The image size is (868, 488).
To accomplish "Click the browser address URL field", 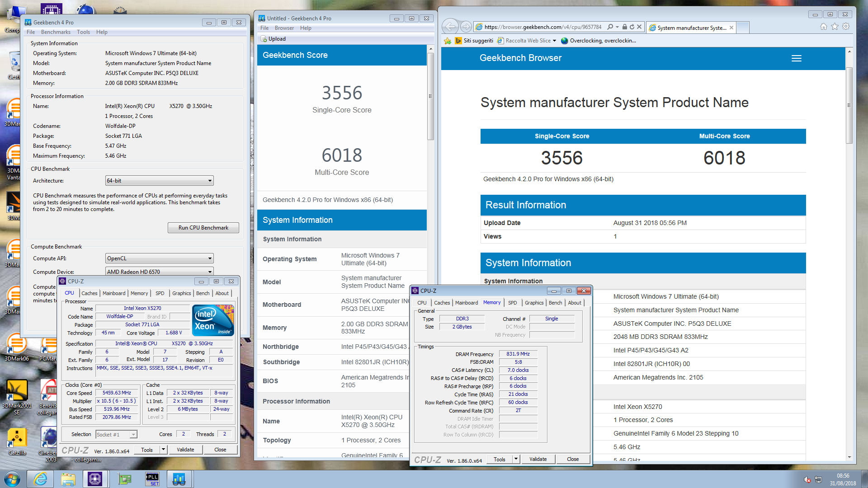I will [x=543, y=27].
